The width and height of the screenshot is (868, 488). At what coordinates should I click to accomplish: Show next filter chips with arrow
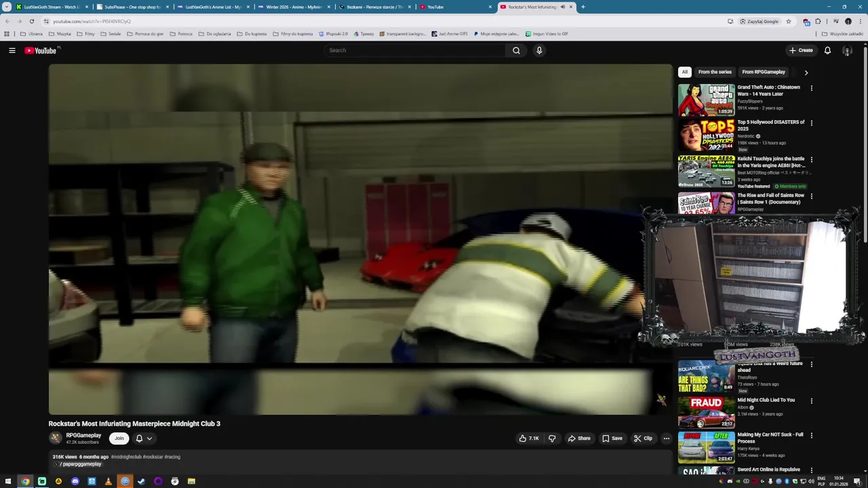[x=806, y=72]
